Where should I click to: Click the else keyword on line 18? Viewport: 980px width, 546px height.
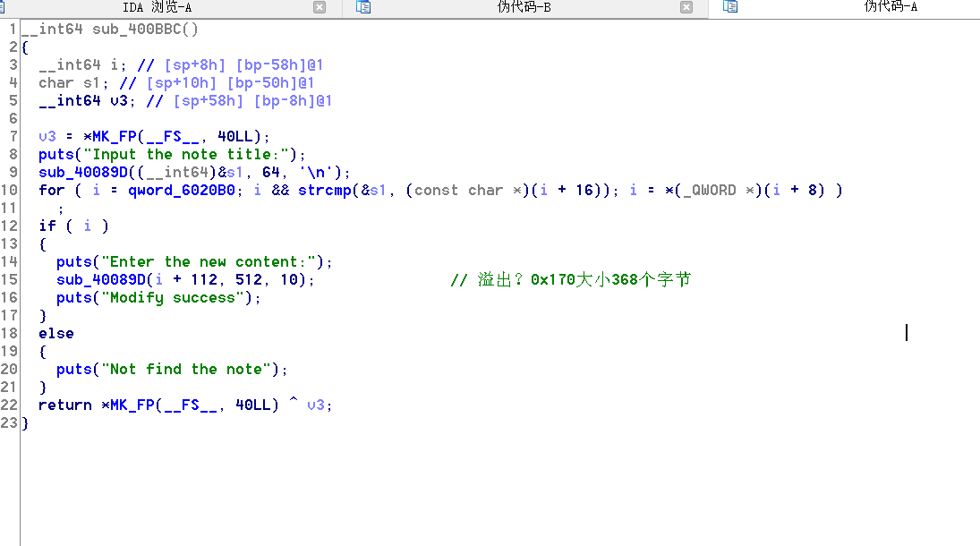click(x=55, y=333)
